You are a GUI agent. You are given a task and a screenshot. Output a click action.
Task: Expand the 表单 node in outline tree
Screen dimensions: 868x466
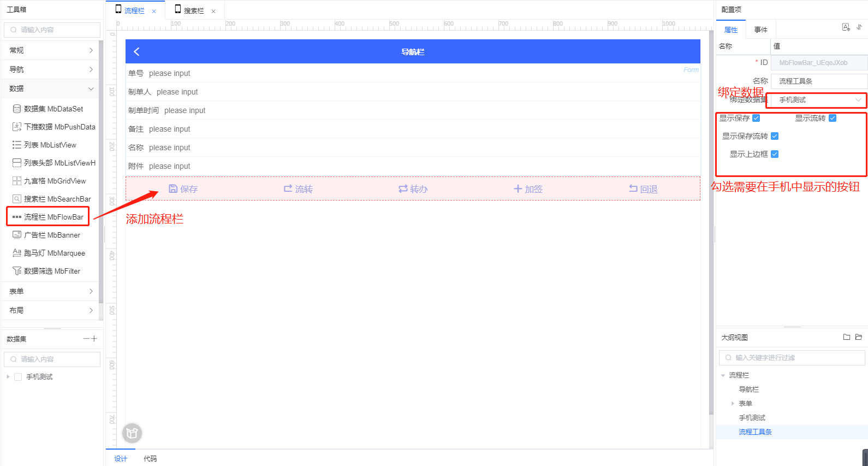[x=733, y=403]
